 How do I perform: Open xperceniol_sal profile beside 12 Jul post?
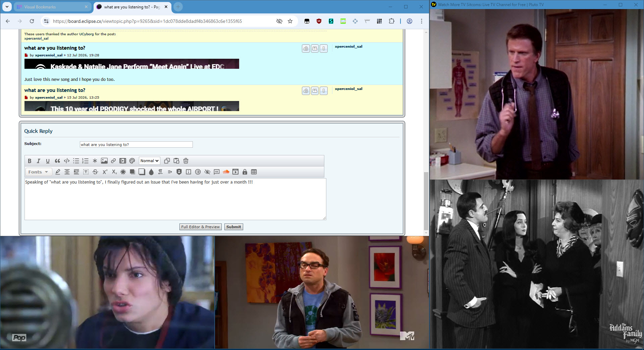click(348, 47)
